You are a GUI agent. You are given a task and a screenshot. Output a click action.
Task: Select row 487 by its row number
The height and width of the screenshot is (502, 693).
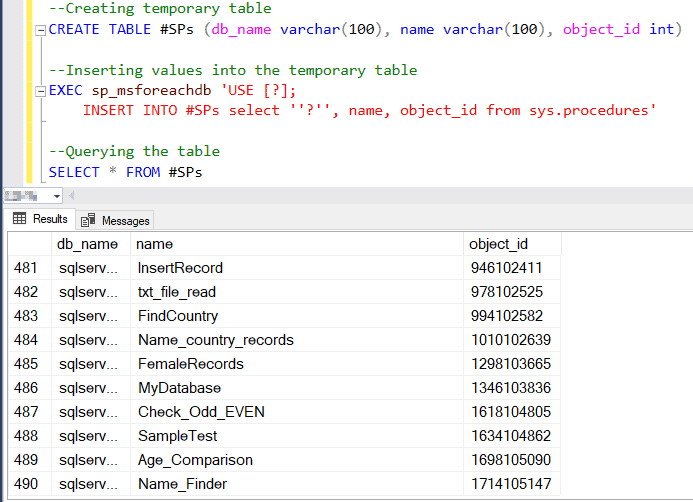pos(30,412)
